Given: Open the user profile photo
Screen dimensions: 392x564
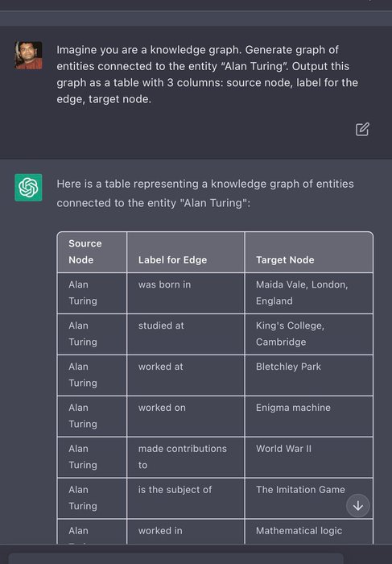Looking at the screenshot, I should point(28,55).
